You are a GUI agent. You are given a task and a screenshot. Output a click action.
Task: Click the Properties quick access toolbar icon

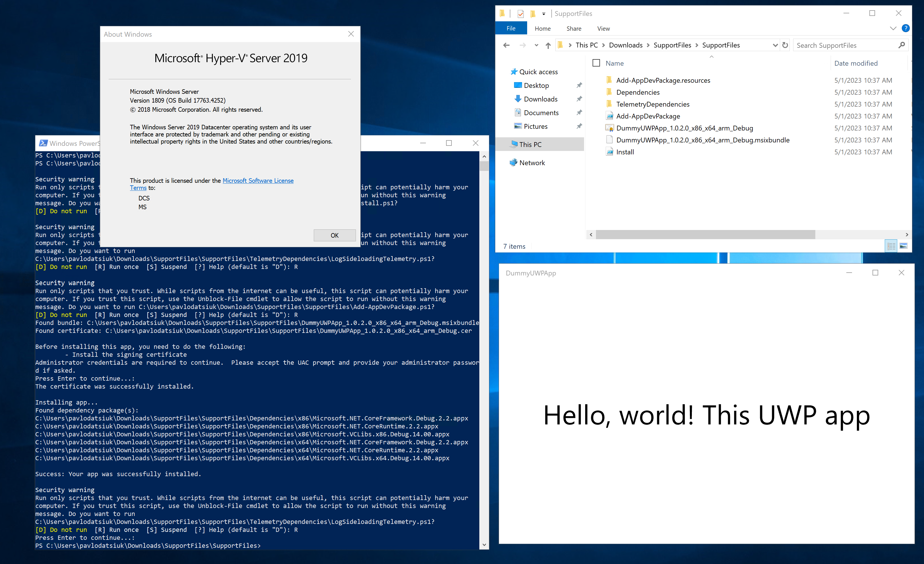click(521, 14)
